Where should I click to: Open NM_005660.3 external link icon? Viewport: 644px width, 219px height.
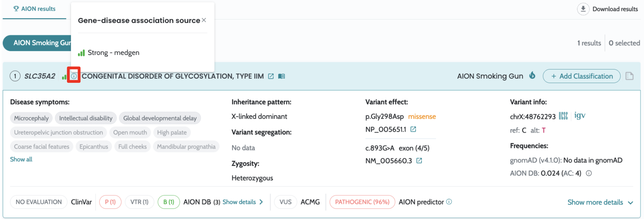coord(419,161)
